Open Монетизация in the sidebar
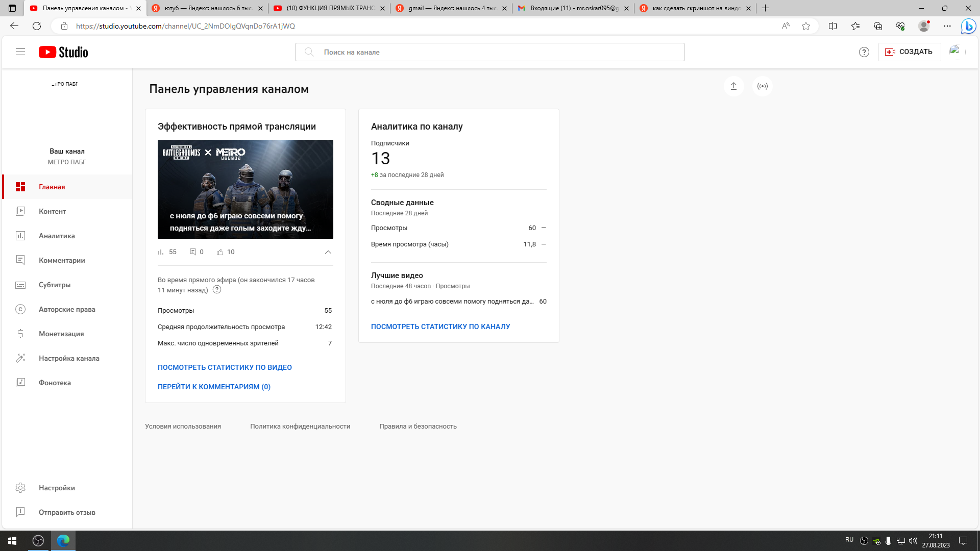The width and height of the screenshot is (980, 551). click(x=67, y=334)
